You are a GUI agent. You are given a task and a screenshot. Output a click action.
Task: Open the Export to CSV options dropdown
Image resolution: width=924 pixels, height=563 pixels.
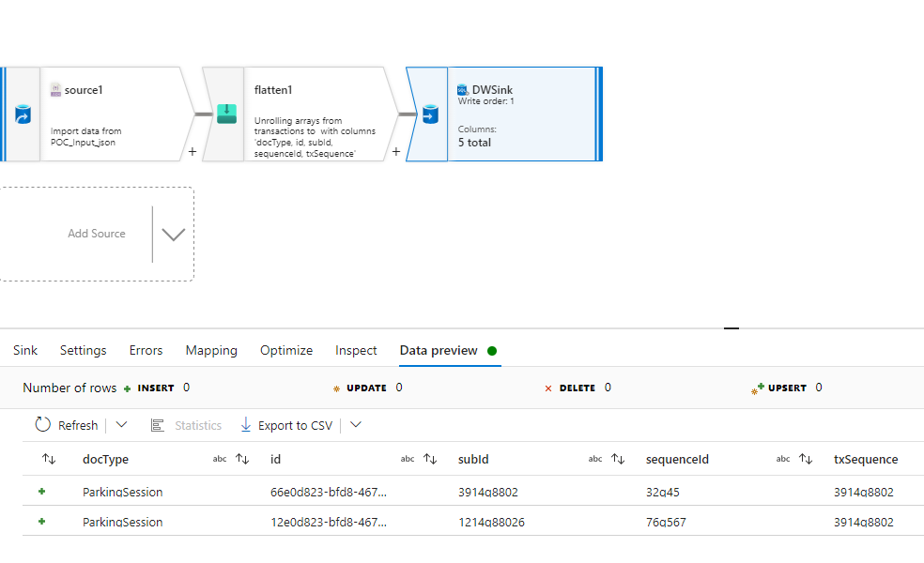pyautogui.click(x=355, y=425)
